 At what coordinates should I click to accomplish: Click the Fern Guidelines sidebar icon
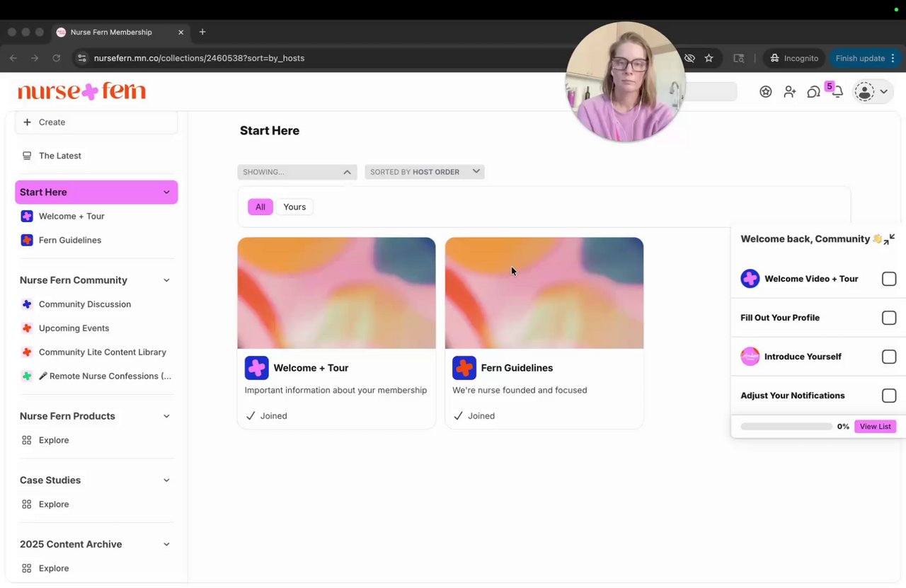(x=27, y=240)
